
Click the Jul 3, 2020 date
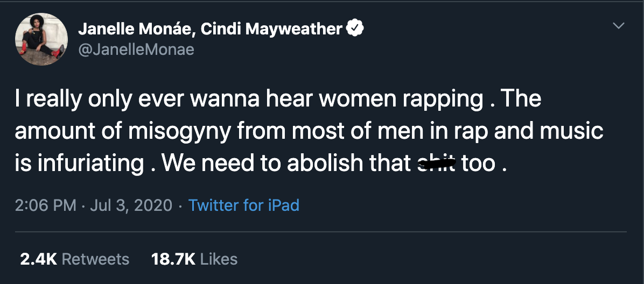point(131,205)
